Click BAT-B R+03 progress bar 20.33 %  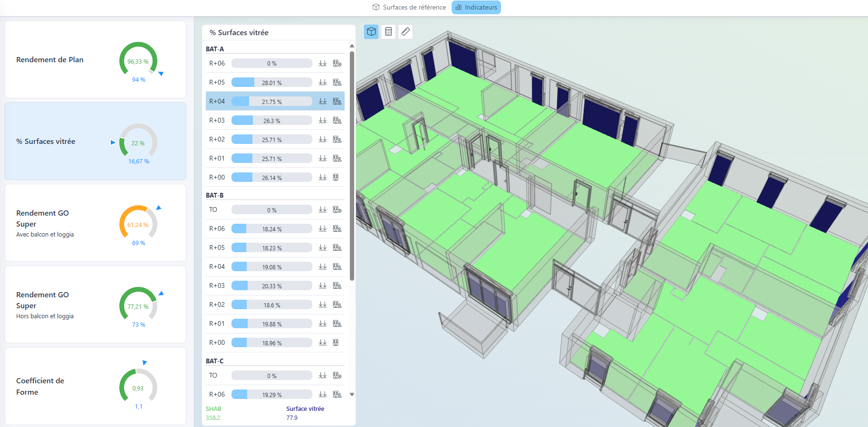click(272, 285)
